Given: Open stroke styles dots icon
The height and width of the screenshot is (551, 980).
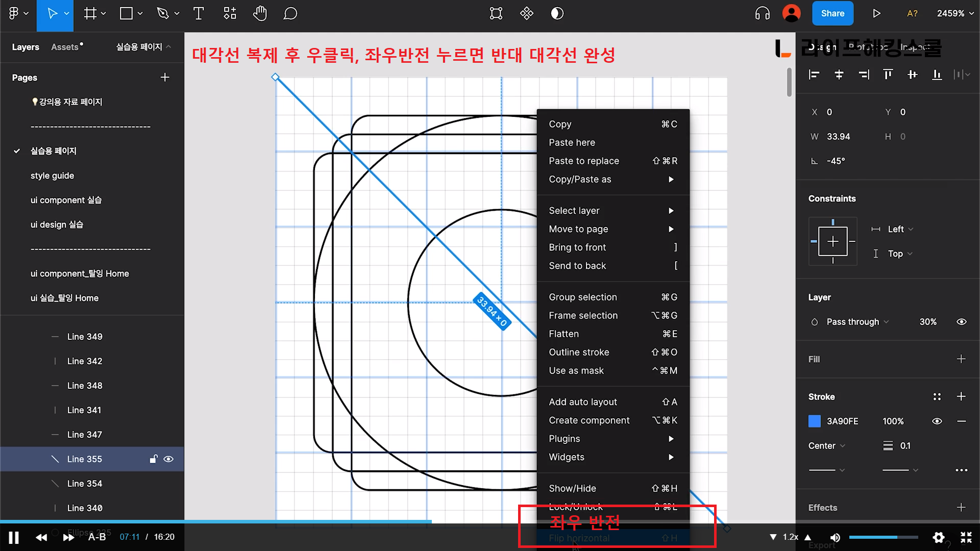Looking at the screenshot, I should [937, 396].
